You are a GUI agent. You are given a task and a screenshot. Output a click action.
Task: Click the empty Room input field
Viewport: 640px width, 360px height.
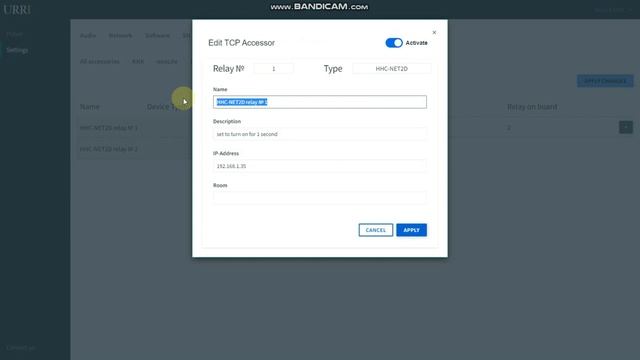click(x=320, y=198)
